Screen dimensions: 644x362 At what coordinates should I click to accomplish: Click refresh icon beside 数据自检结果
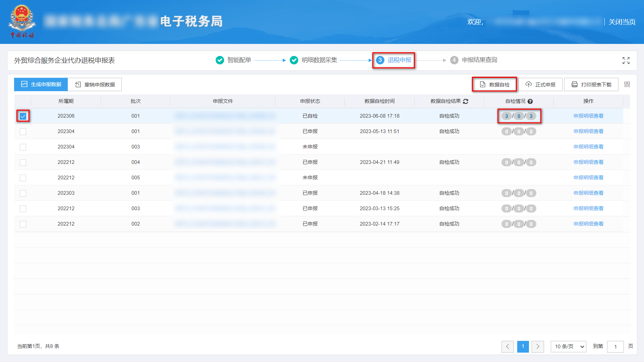[466, 101]
